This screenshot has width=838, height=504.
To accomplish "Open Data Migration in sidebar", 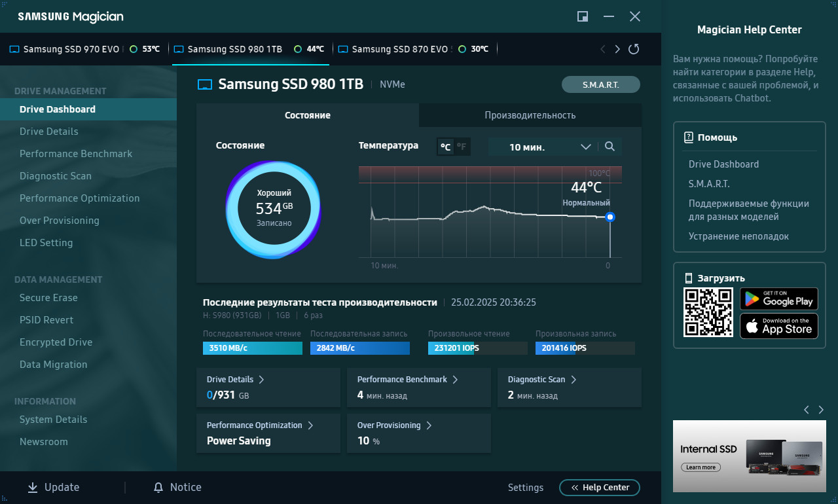I will 88,365.
